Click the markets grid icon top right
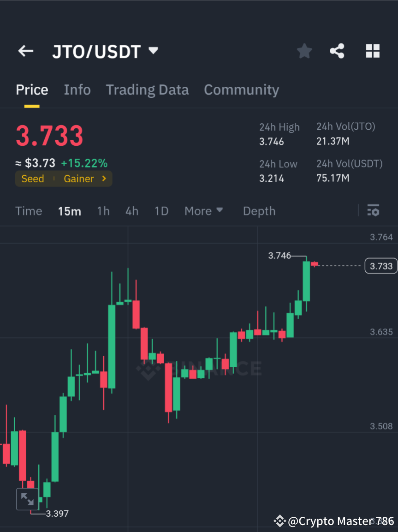Viewport: 398px width, 532px height. point(372,51)
